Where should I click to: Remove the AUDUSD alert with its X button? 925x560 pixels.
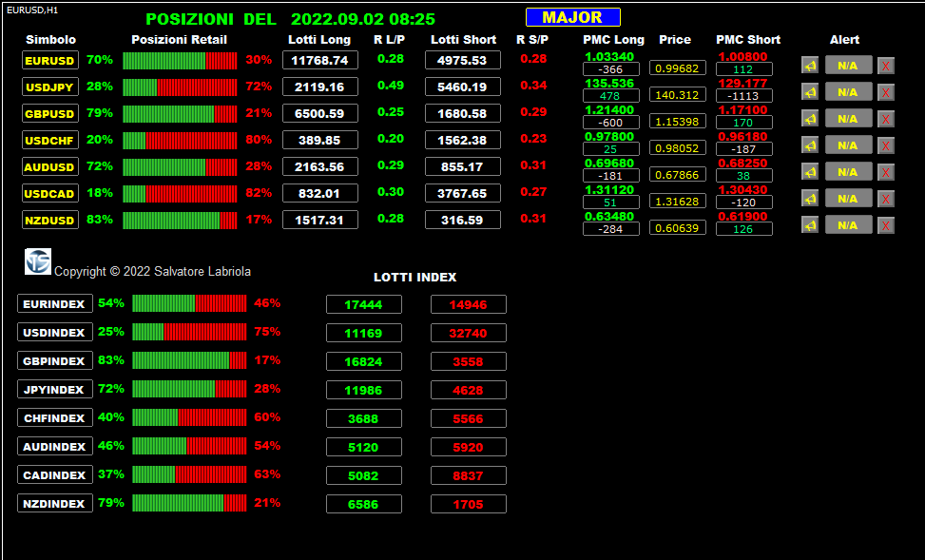(x=885, y=172)
